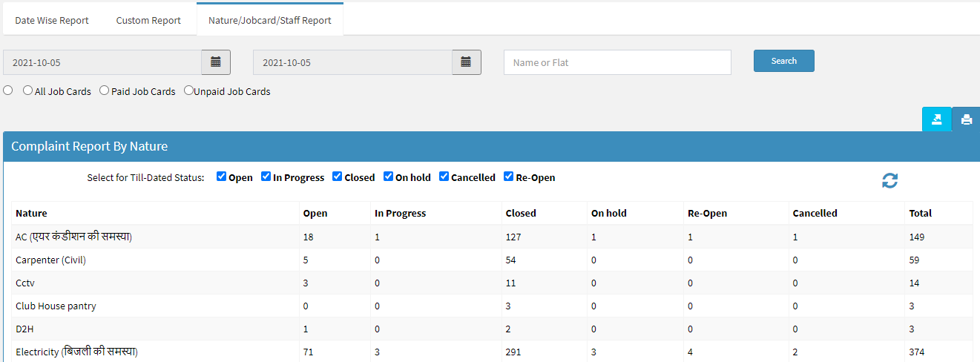Open the Custom Report tab
This screenshot has height=362, width=980.
(x=148, y=20)
